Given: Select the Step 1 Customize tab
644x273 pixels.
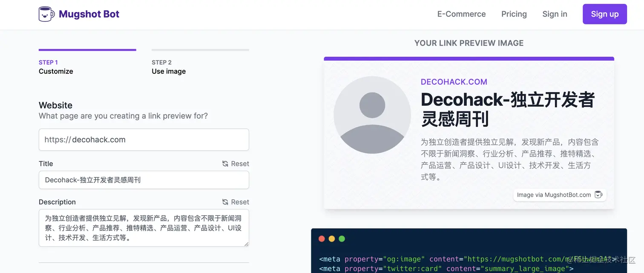Looking at the screenshot, I should [x=87, y=63].
